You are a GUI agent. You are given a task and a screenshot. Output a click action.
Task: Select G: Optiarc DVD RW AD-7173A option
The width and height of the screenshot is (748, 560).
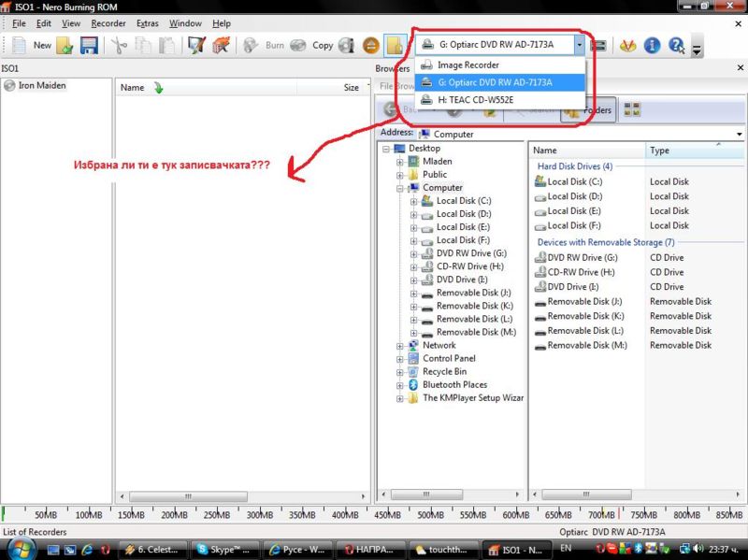click(x=500, y=82)
